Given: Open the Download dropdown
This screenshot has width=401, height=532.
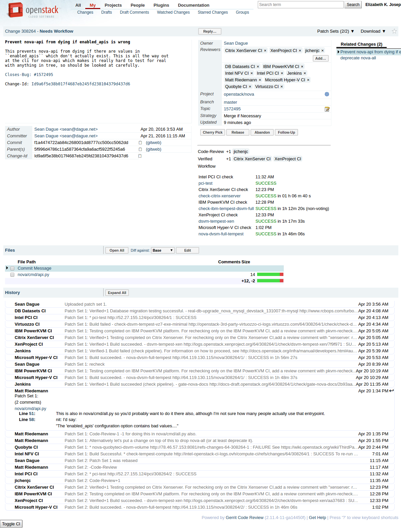Looking at the screenshot, I should (373, 31).
